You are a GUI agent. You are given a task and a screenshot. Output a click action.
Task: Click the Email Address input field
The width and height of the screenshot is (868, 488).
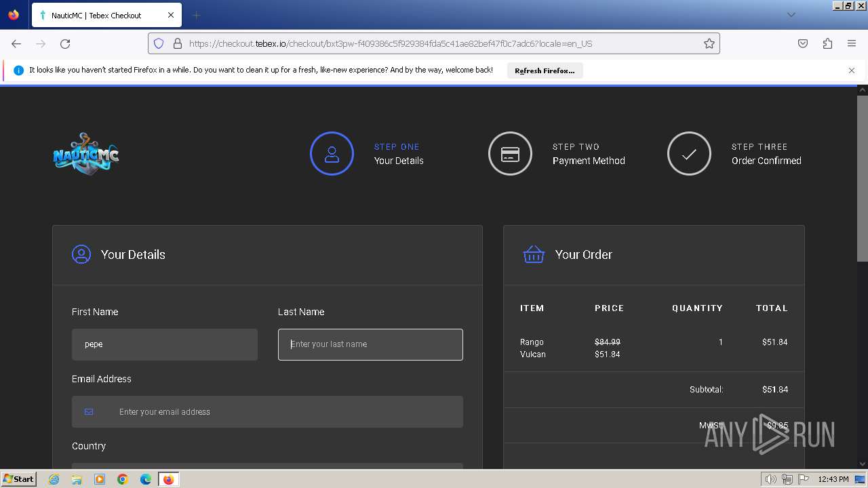[267, 412]
